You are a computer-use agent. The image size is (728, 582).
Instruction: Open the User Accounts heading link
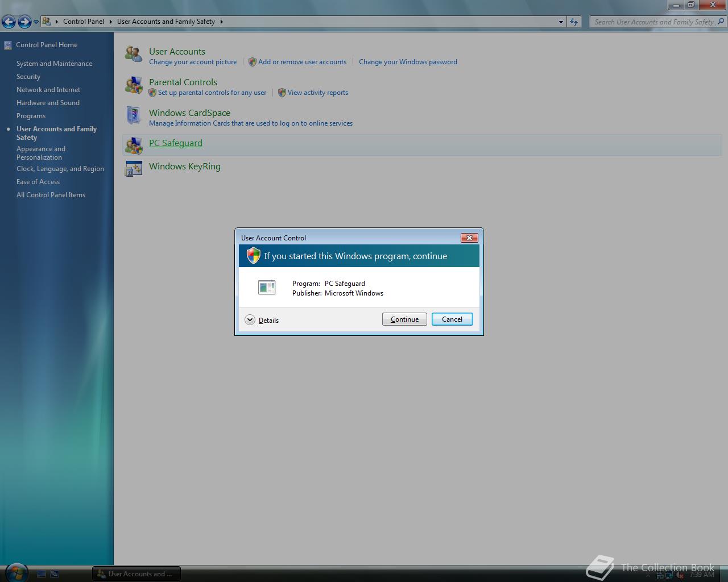pos(177,52)
